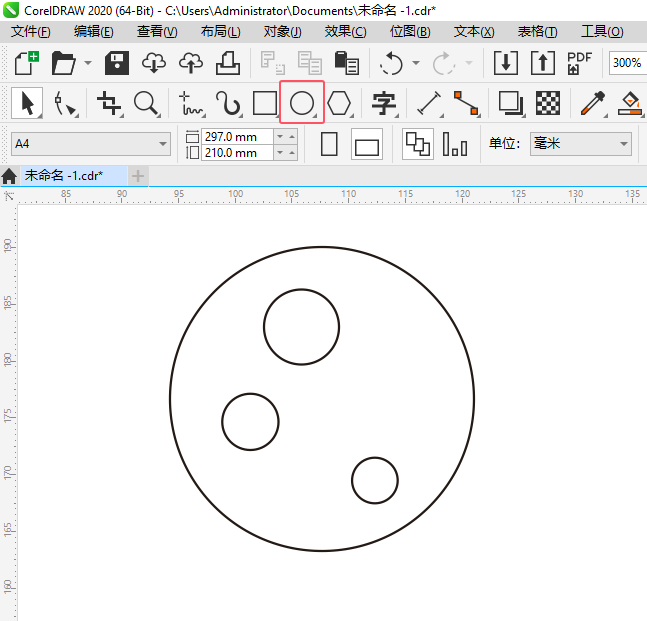The height and width of the screenshot is (621, 647).
Task: Open the 工具(O) menu
Action: coord(602,32)
